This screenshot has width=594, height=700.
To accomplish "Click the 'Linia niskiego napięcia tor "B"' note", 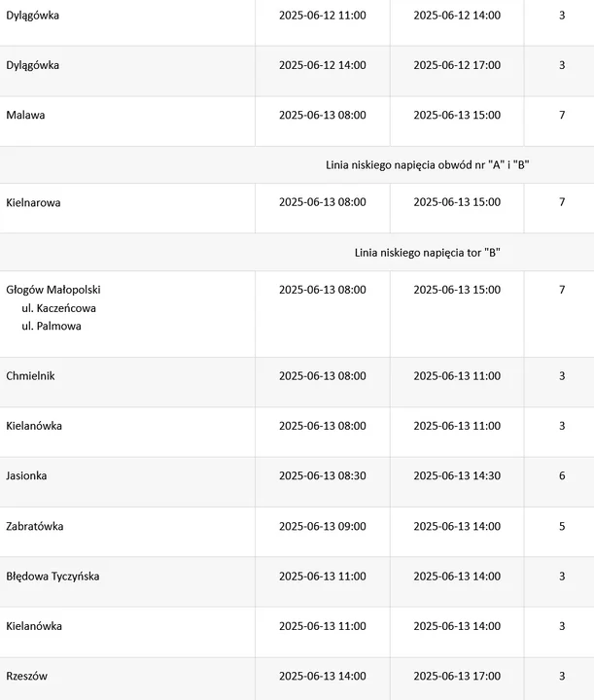I will click(x=428, y=253).
